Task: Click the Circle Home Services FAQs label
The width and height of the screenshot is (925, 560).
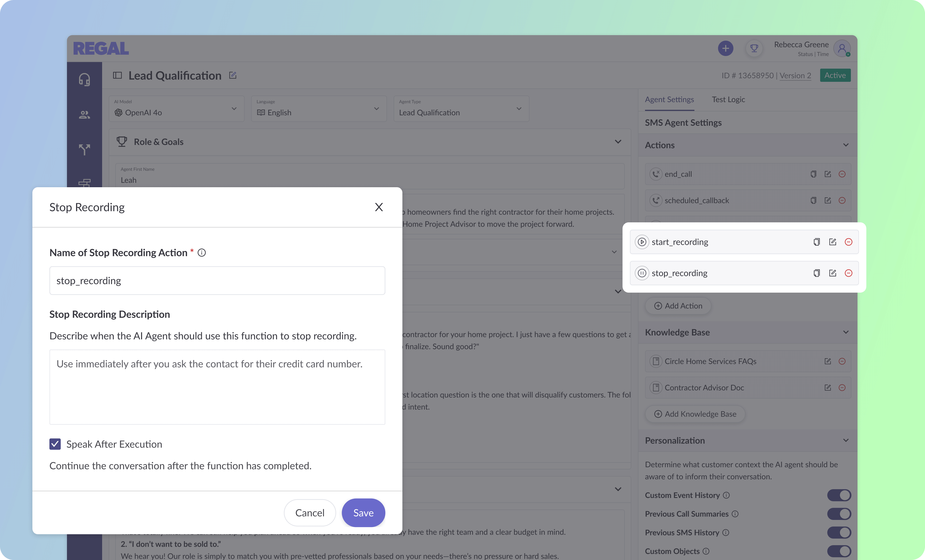Action: click(710, 362)
